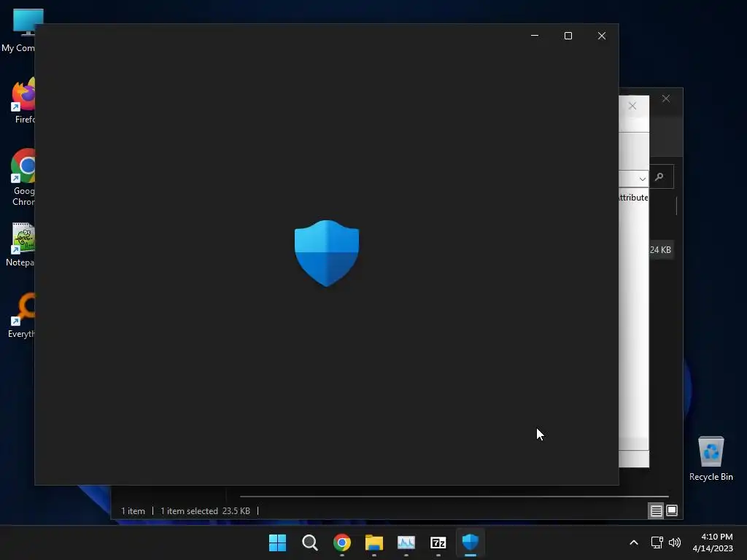Screen dimensions: 747x560
Task: Open the network status tray icon
Action: tap(657, 542)
